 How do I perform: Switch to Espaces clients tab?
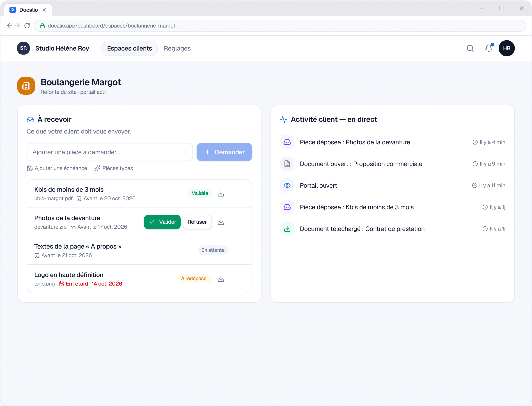pyautogui.click(x=130, y=48)
